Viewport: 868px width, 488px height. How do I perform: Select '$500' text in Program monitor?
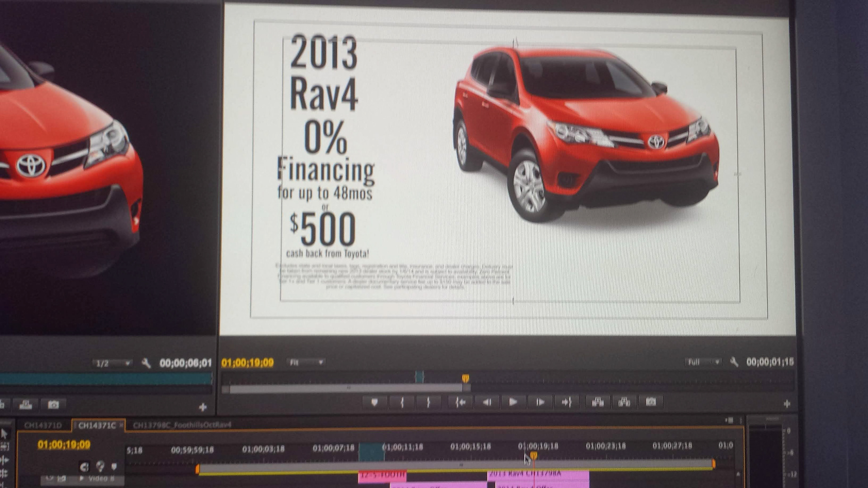323,229
